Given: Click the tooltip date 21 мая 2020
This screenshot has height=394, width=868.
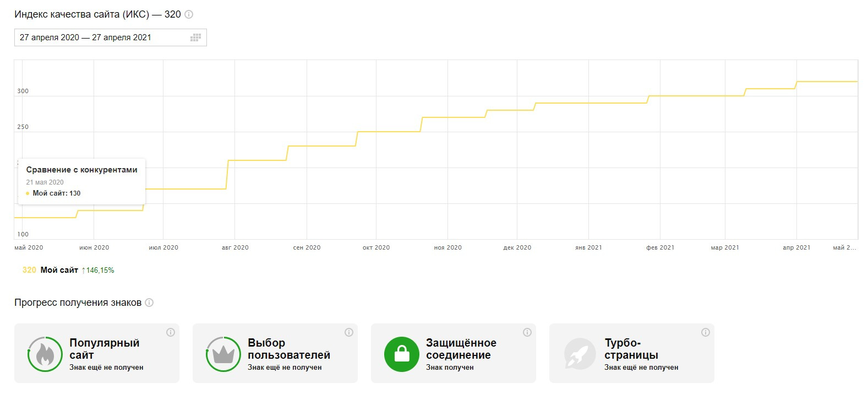Looking at the screenshot, I should (x=45, y=182).
